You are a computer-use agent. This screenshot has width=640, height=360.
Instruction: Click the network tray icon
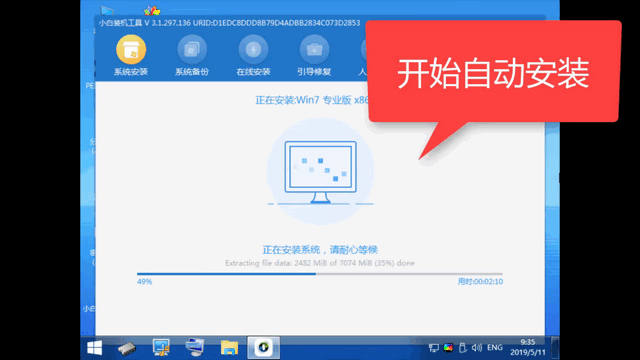click(433, 348)
